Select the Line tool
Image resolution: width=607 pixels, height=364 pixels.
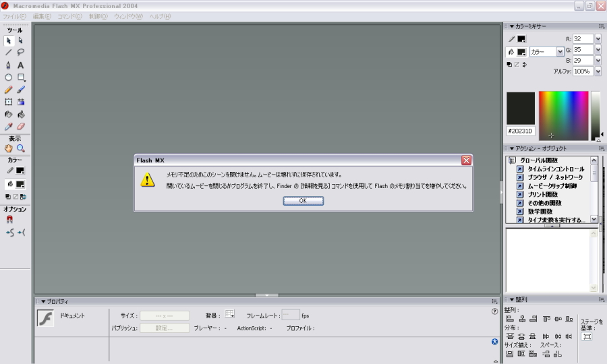pos(9,52)
